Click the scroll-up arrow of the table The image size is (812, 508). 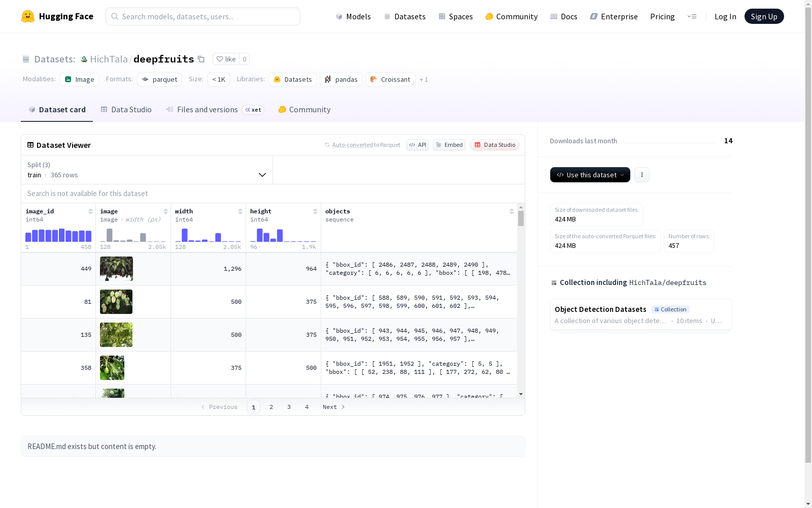tap(521, 207)
